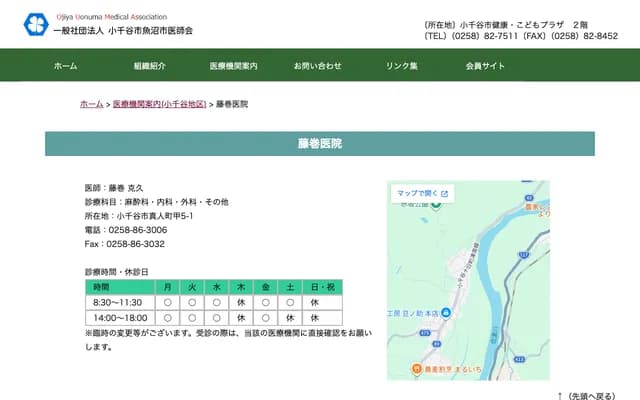Image resolution: width=640 pixels, height=400 pixels.
Task: Click the 藤巻医院 teal heading banner
Action: (319, 144)
